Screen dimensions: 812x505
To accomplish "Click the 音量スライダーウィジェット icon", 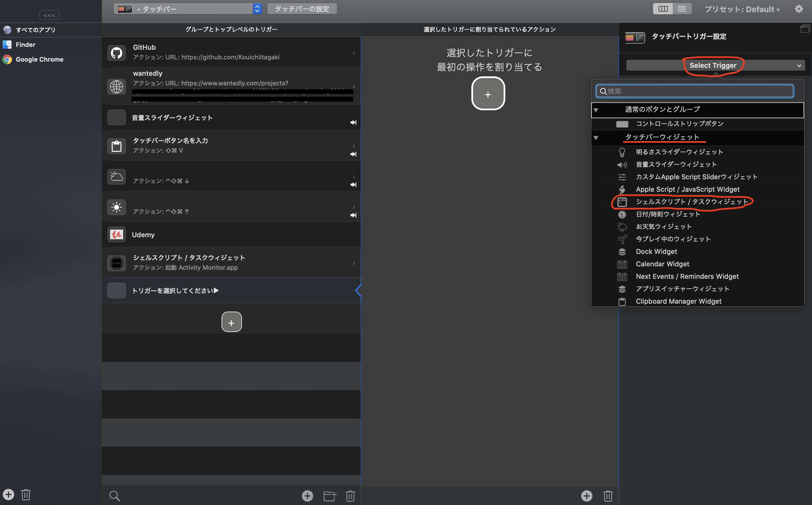I will pos(621,165).
